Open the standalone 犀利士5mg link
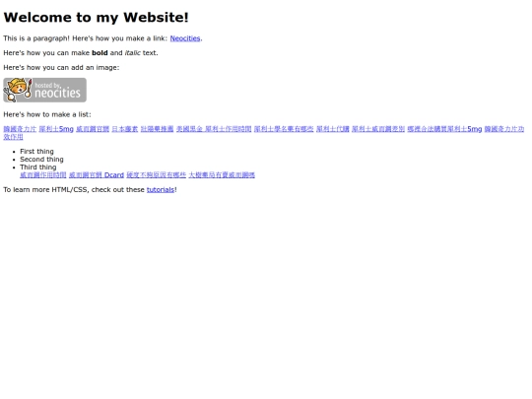532x399 pixels. click(x=56, y=129)
